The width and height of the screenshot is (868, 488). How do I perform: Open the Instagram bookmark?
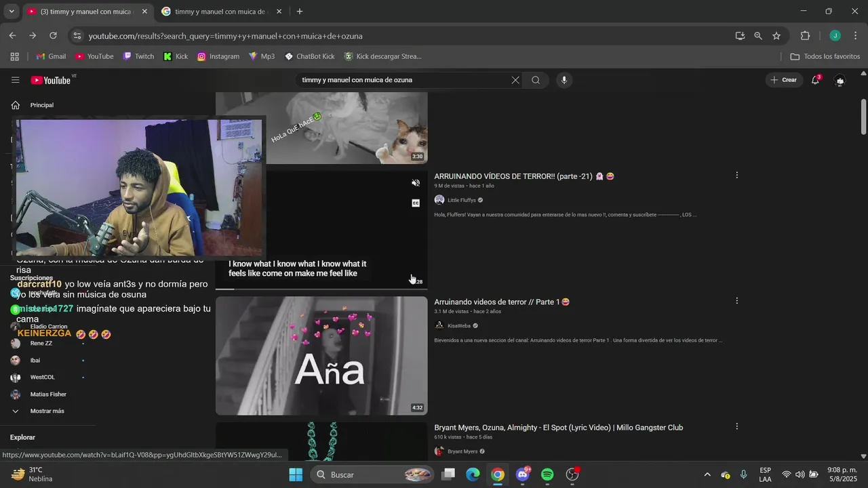pos(218,56)
